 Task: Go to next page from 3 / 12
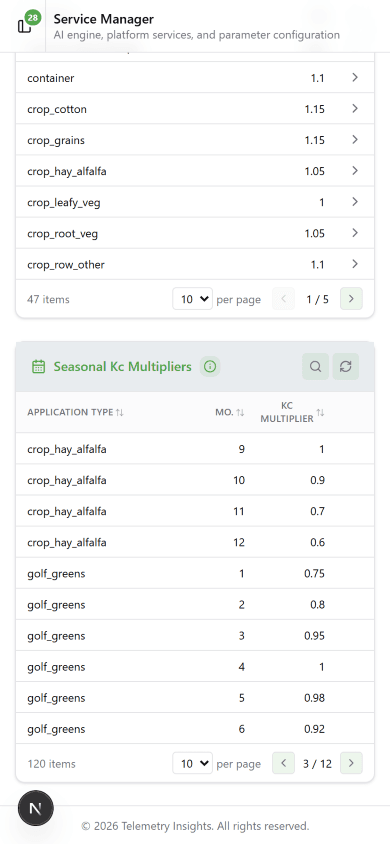[x=351, y=763]
